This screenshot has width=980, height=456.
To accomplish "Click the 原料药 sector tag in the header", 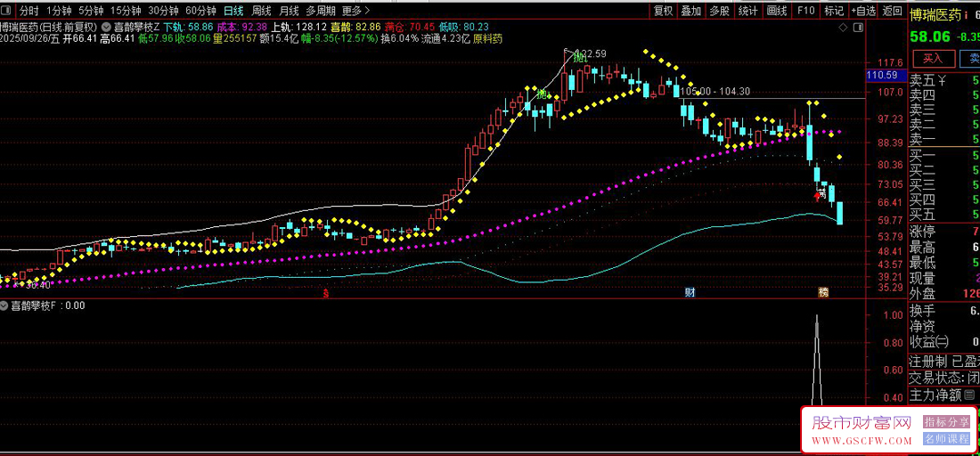I will coord(488,38).
